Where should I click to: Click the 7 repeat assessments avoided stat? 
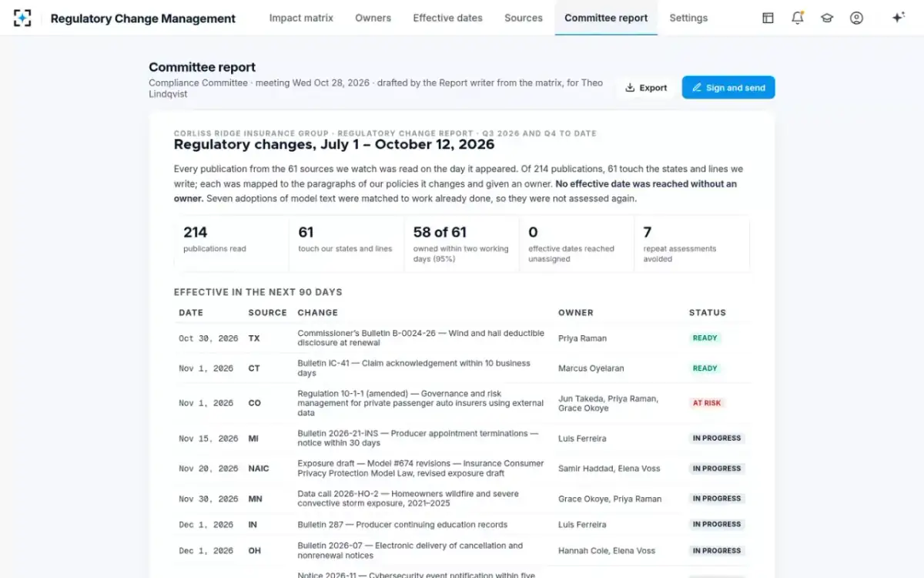pyautogui.click(x=691, y=244)
